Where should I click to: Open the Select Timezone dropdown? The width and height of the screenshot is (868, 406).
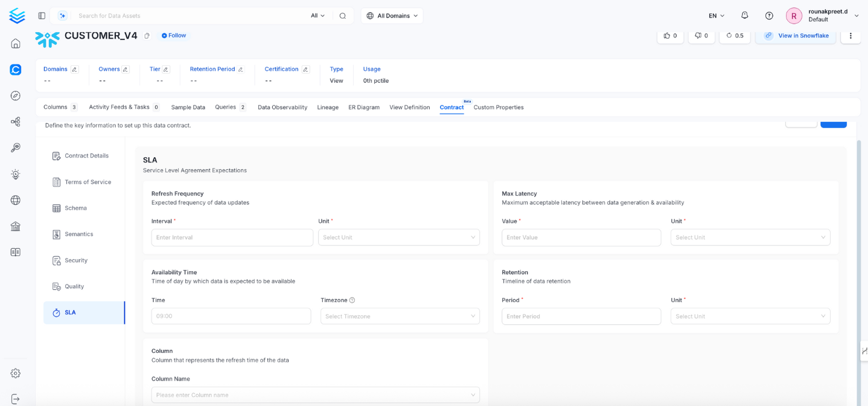pos(400,316)
